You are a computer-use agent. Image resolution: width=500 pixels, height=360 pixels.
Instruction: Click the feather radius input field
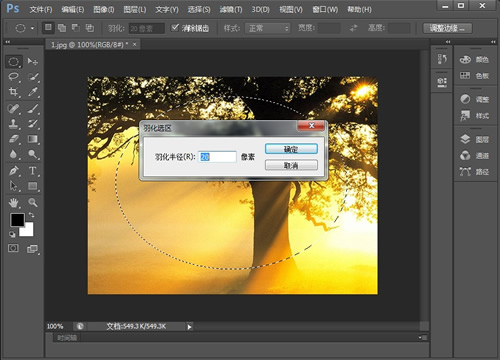pos(217,157)
